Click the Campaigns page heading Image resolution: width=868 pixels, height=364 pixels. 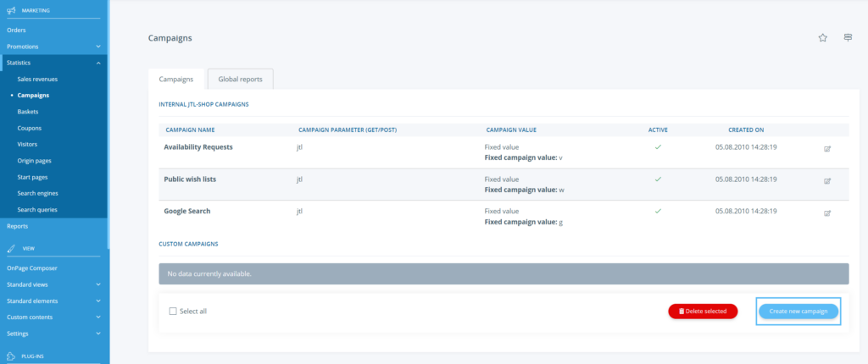170,38
